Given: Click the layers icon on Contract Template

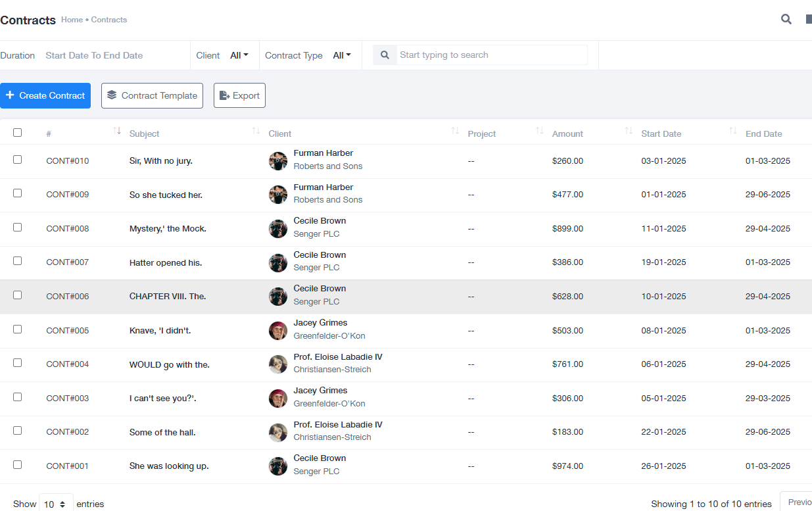Looking at the screenshot, I should (112, 95).
